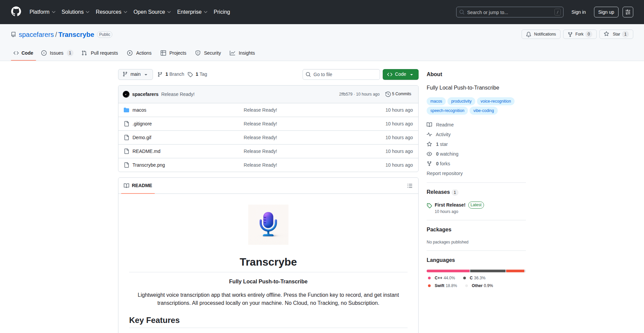
Task: Click the book icon beside Readme
Action: tap(429, 125)
